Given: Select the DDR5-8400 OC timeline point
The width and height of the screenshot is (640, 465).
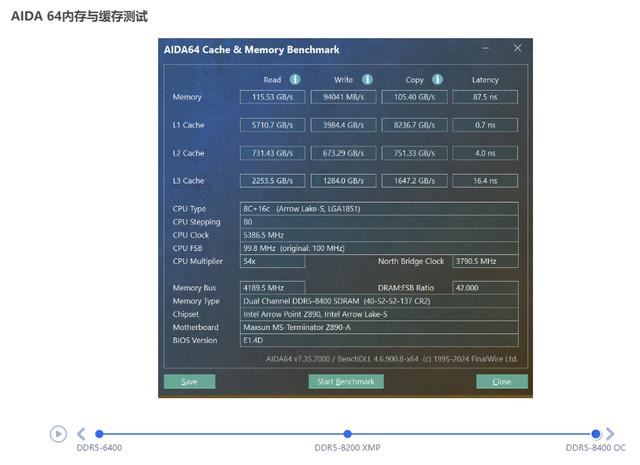Looking at the screenshot, I should [596, 434].
